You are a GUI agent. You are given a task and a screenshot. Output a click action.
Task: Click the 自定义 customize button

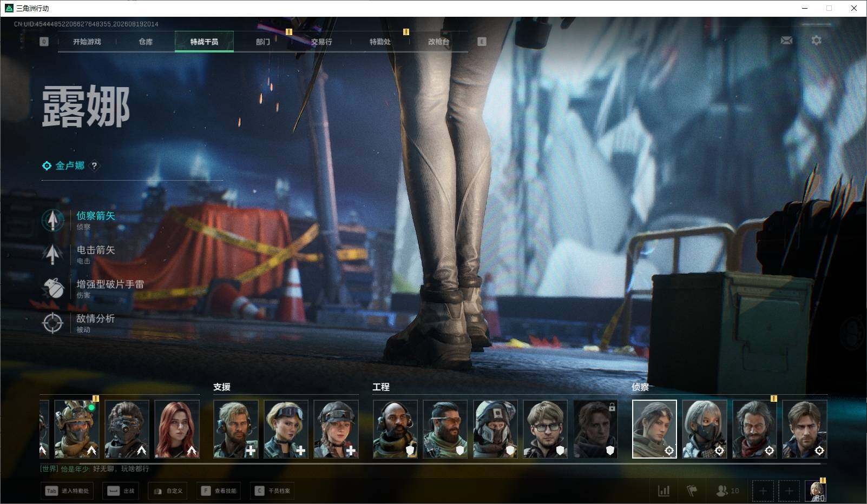coord(168,491)
